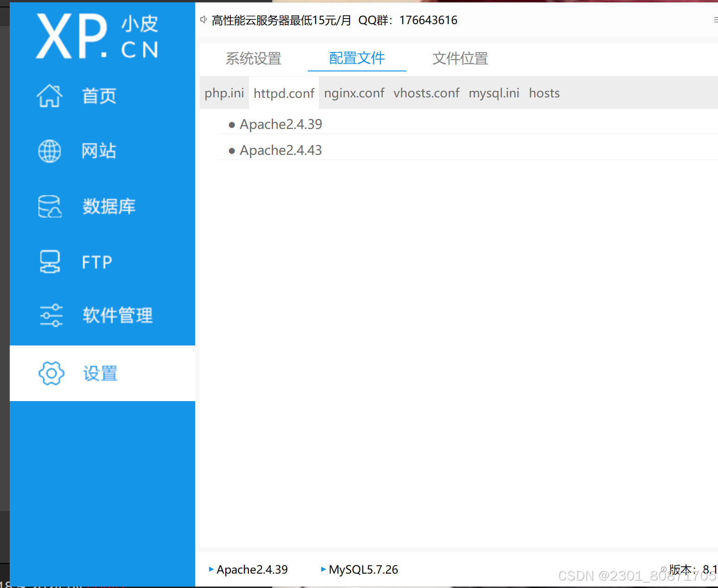
Task: Switch to the 配置文件 tab
Action: point(357,58)
